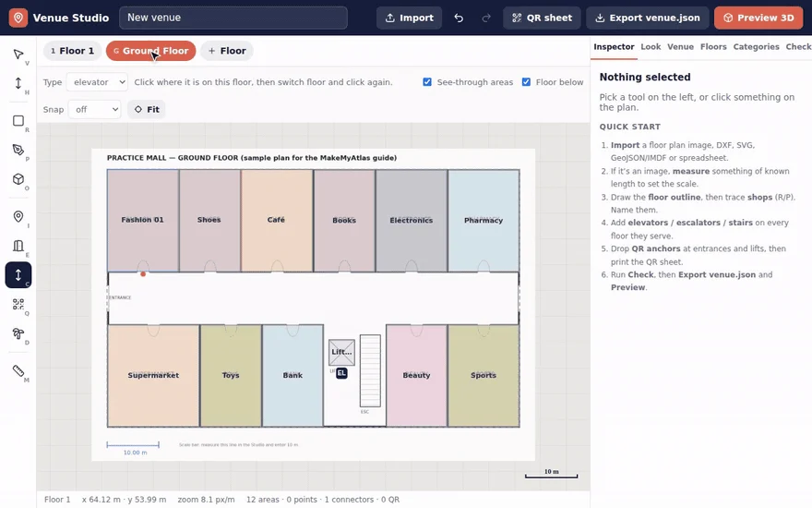Click the red dot marker in corridor

click(143, 274)
